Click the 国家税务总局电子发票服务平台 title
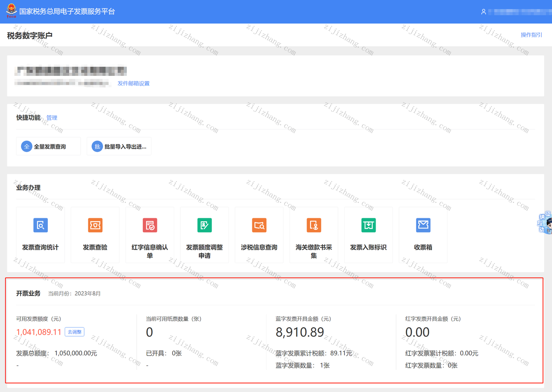The height and width of the screenshot is (392, 552). click(x=67, y=12)
